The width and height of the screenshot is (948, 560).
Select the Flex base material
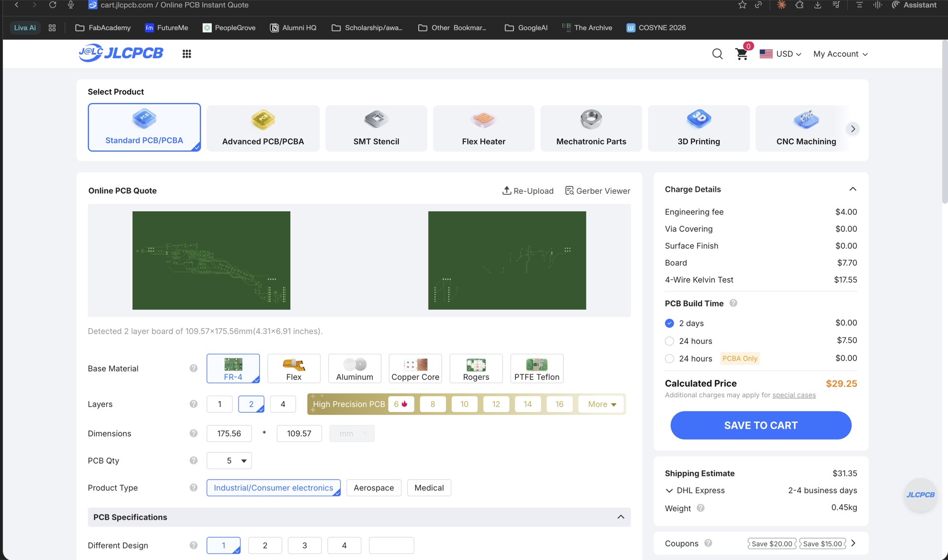pyautogui.click(x=293, y=368)
